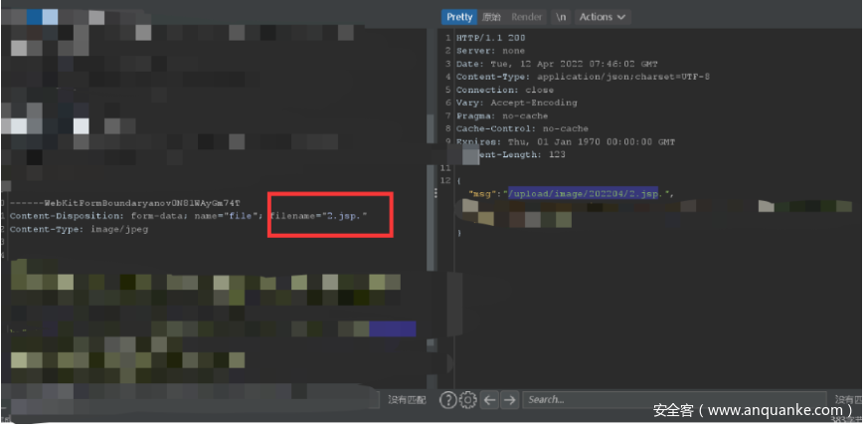
Task: Go to previous search match arrow
Action: pos(489,399)
